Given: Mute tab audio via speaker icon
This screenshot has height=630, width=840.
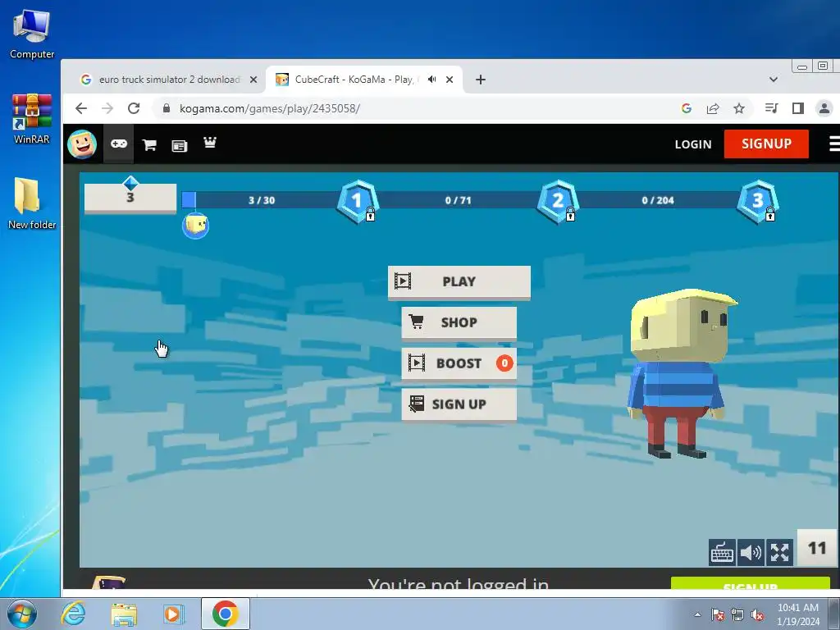Looking at the screenshot, I should click(x=431, y=80).
